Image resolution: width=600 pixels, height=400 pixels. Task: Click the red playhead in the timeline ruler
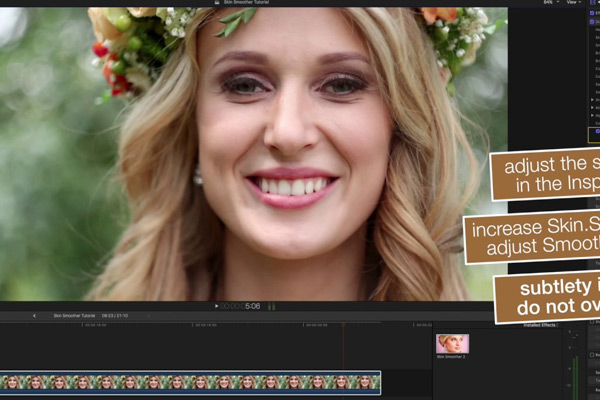tap(343, 325)
